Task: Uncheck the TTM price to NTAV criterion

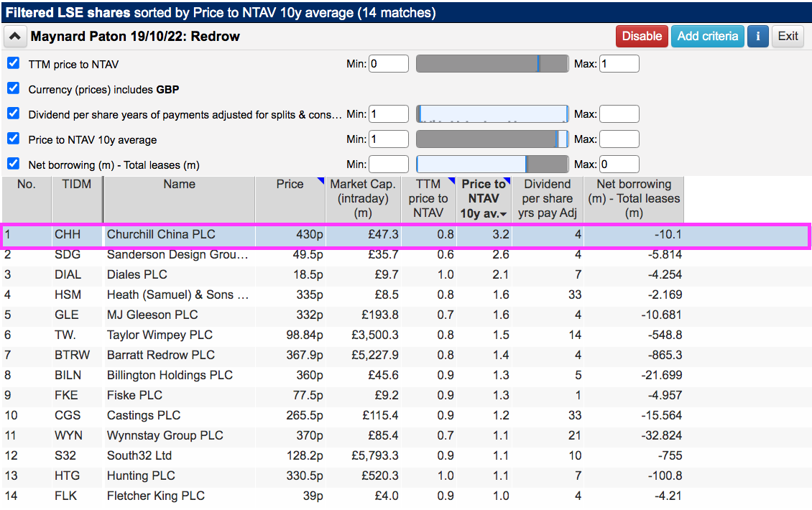Action: click(x=14, y=63)
